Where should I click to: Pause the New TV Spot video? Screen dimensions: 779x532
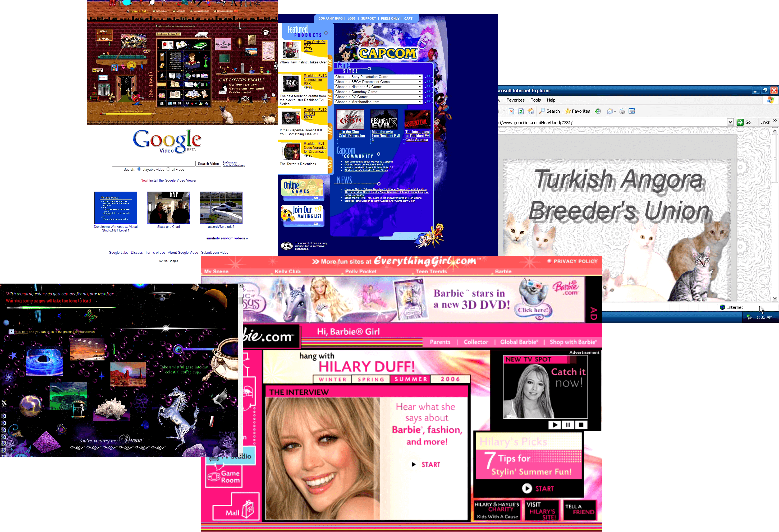click(x=568, y=425)
